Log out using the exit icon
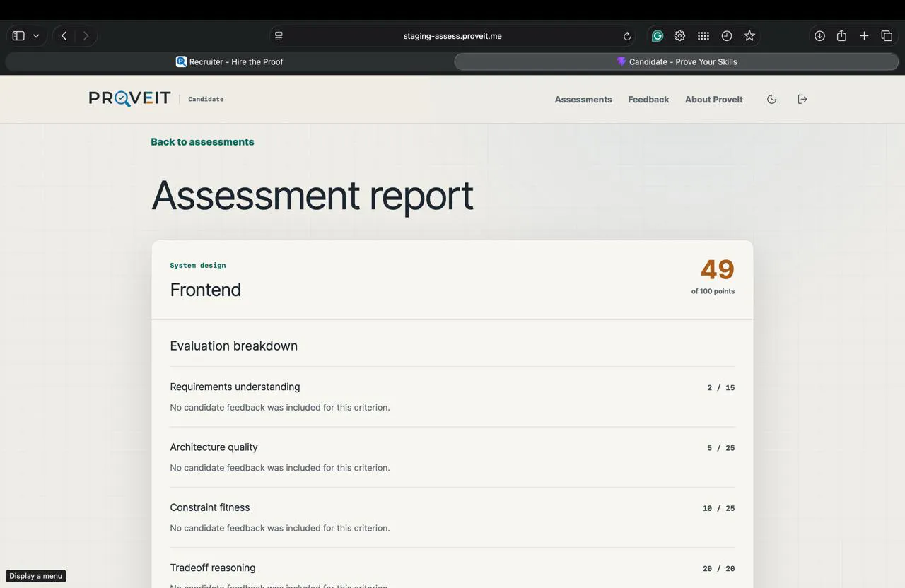905x588 pixels. tap(802, 99)
